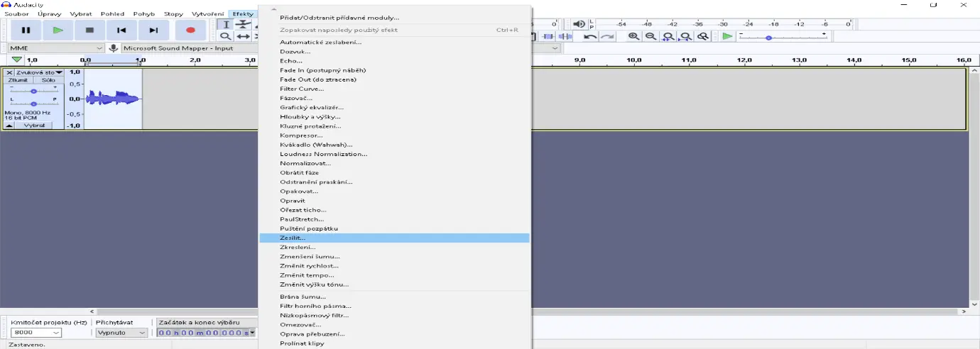
Task: Click the green timeline playhead triangle
Action: [x=16, y=60]
